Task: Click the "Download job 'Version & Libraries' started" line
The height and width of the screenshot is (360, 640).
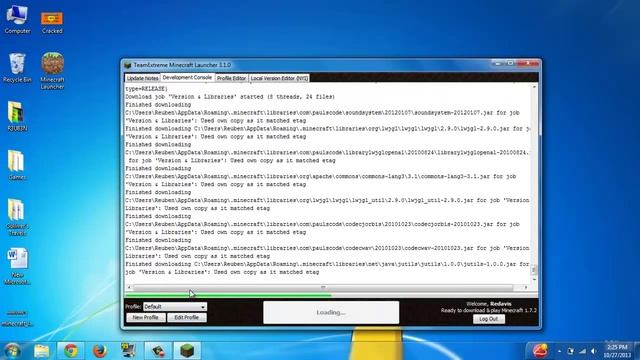Action: [230, 97]
